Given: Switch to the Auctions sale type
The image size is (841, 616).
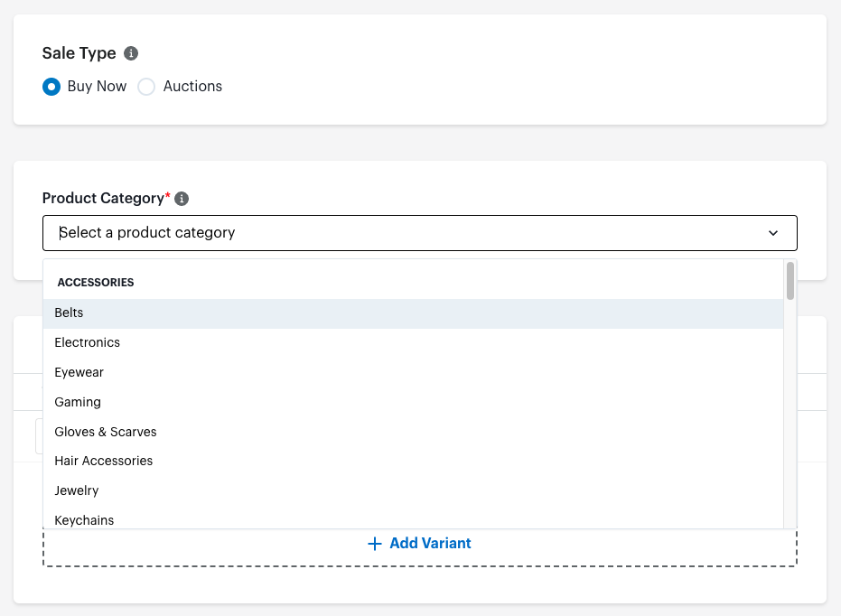Looking at the screenshot, I should pos(146,87).
